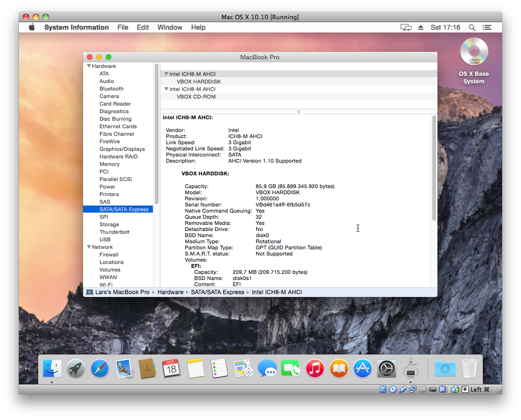Open the Apple menu
This screenshot has width=521, height=420.
pyautogui.click(x=32, y=27)
